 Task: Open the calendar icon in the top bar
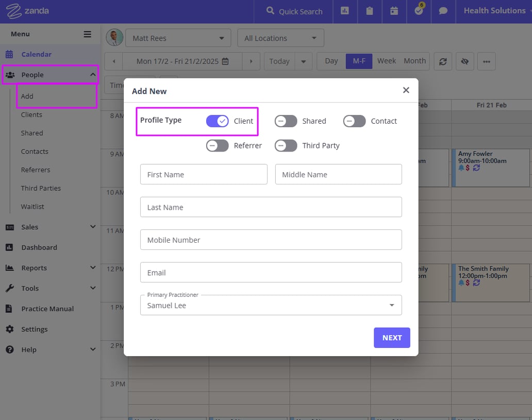[x=394, y=11]
